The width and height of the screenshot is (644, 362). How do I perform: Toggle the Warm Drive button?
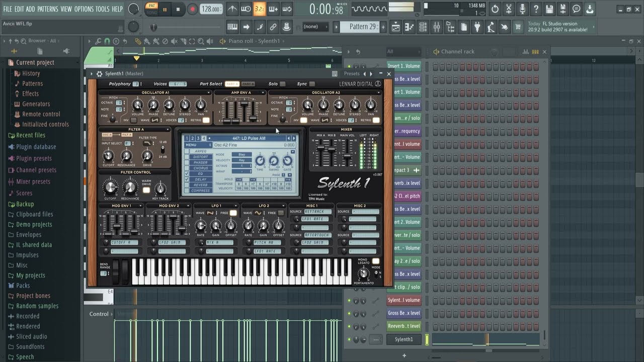(146, 190)
